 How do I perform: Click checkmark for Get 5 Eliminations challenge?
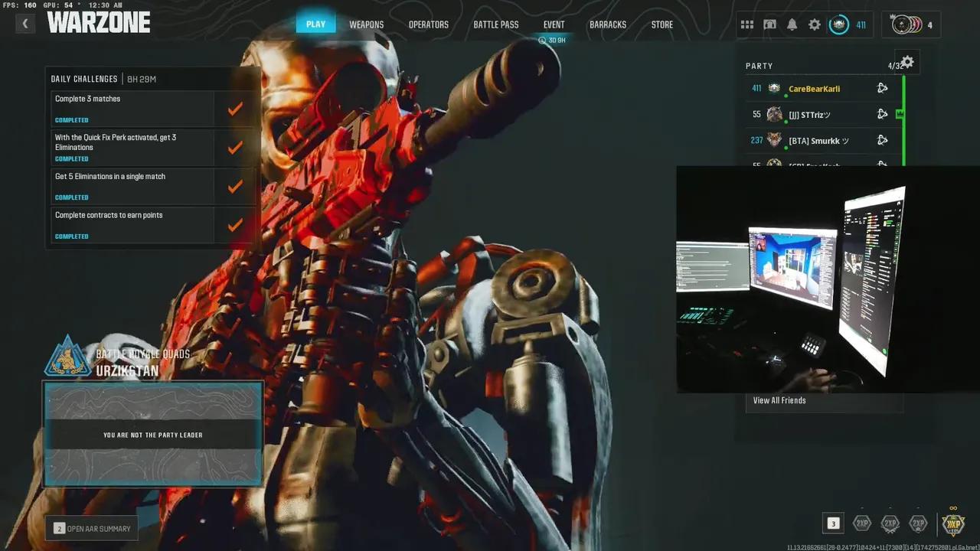point(235,186)
